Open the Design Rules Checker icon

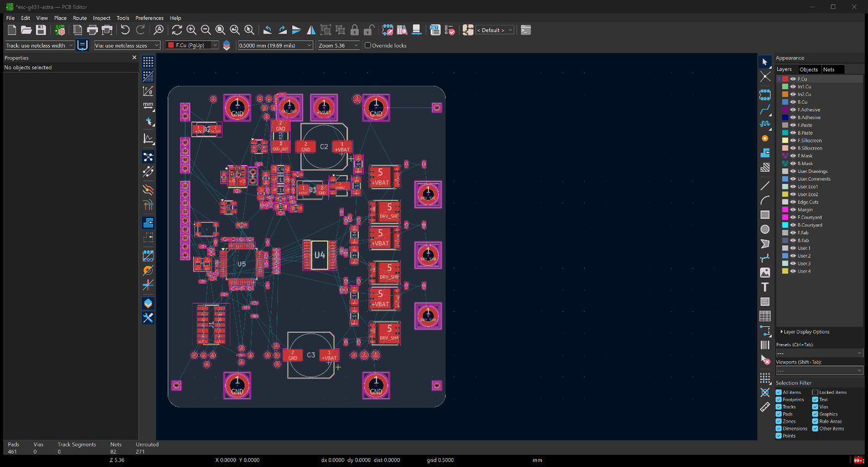(x=449, y=30)
